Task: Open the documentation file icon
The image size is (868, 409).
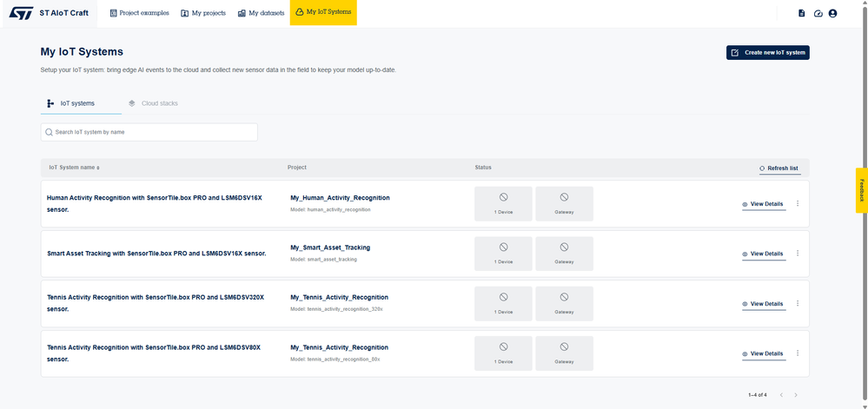Action: coord(802,13)
